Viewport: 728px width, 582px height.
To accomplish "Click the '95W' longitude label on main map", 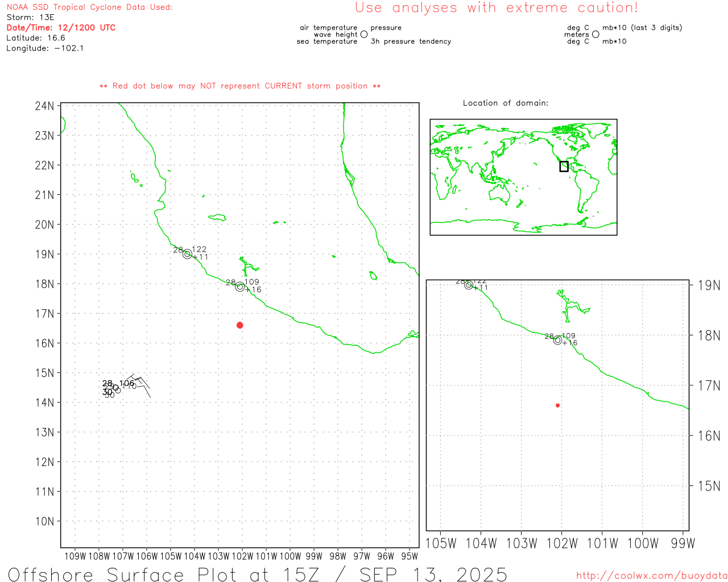I will click(409, 556).
